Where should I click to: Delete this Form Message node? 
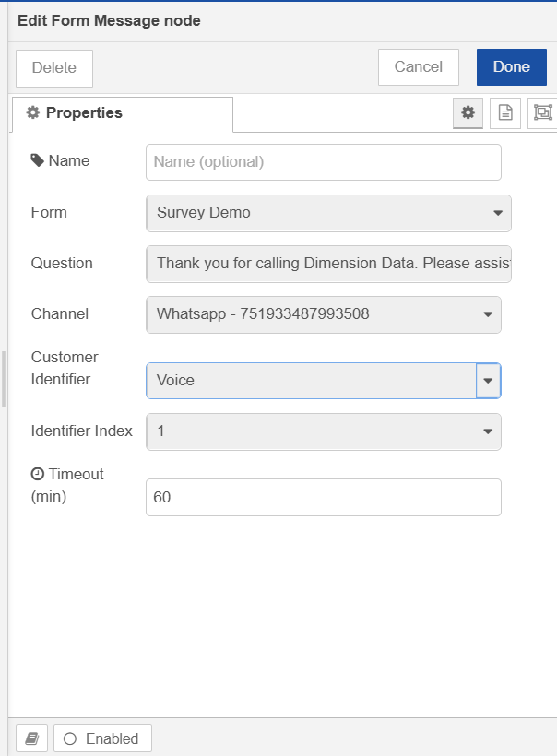click(x=54, y=68)
